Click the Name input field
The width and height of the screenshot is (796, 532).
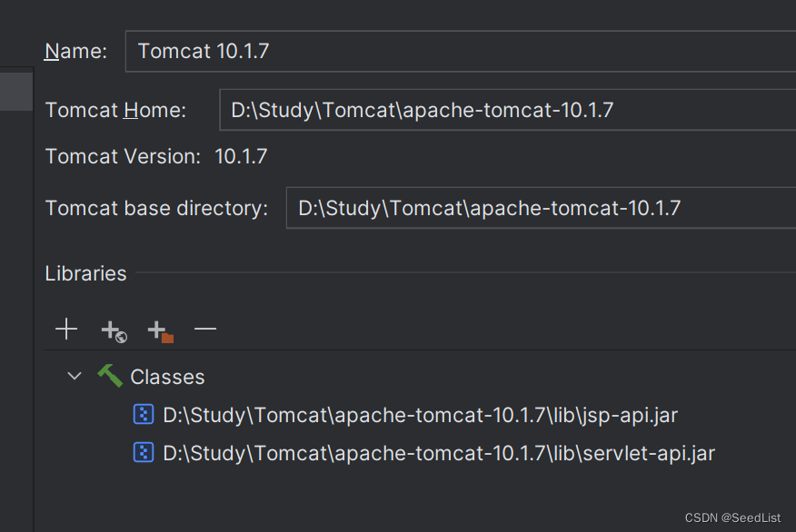(461, 51)
